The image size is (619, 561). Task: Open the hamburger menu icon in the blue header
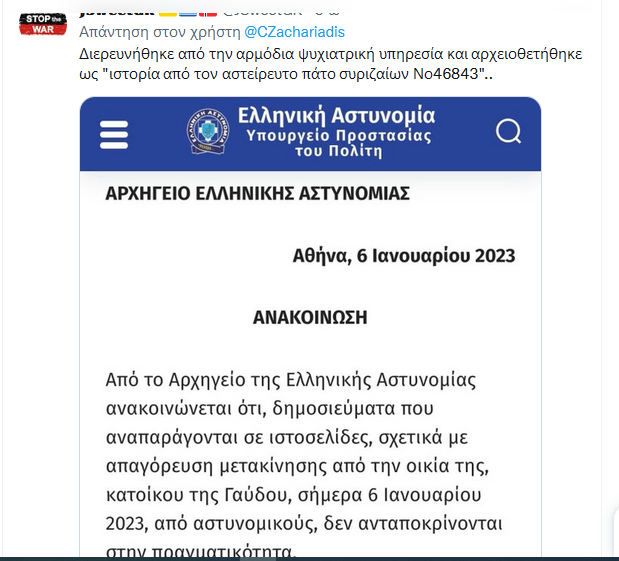[114, 135]
